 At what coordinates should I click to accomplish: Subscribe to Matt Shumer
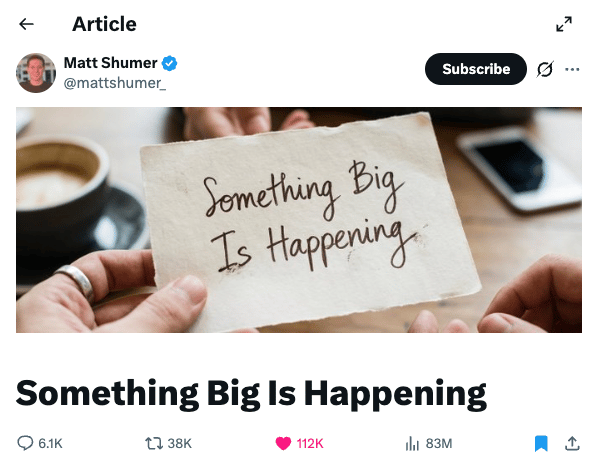coord(476,69)
